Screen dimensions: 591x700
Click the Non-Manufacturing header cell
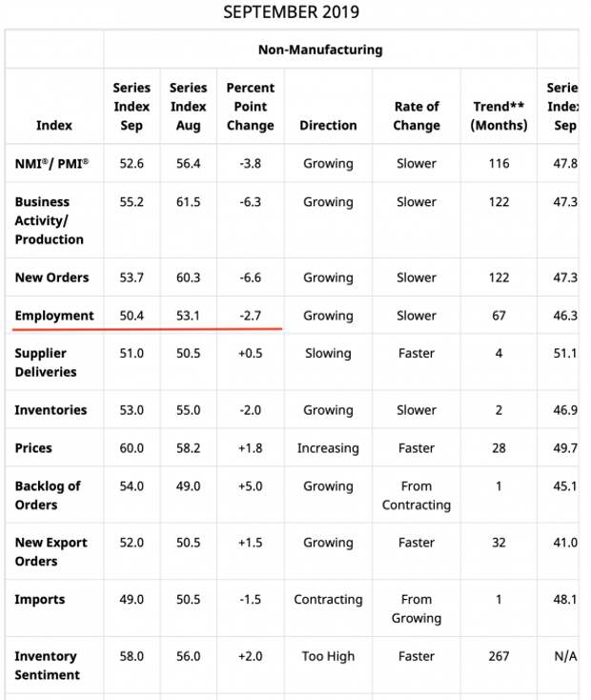point(320,50)
